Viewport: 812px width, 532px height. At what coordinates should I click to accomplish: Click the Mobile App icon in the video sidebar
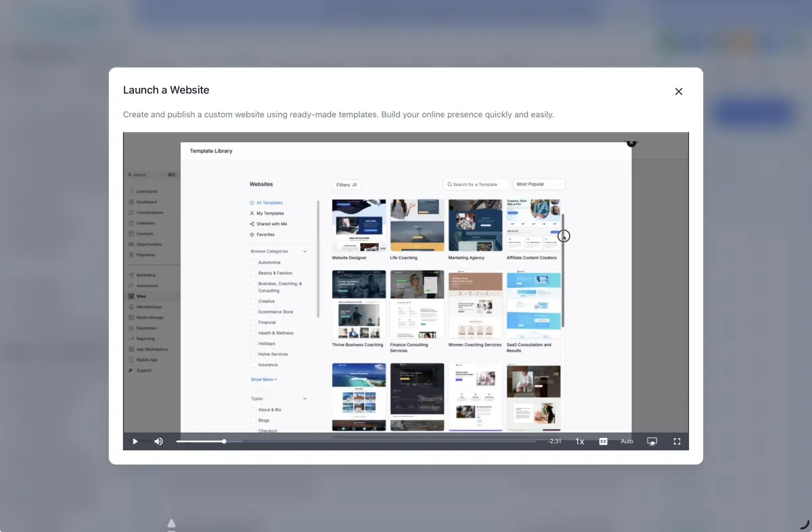[x=131, y=360]
